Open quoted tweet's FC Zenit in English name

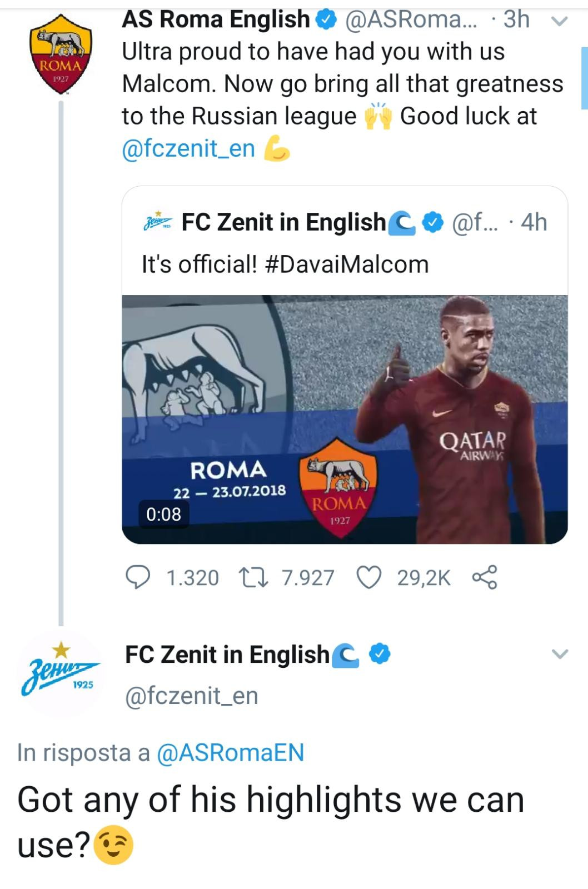(283, 222)
